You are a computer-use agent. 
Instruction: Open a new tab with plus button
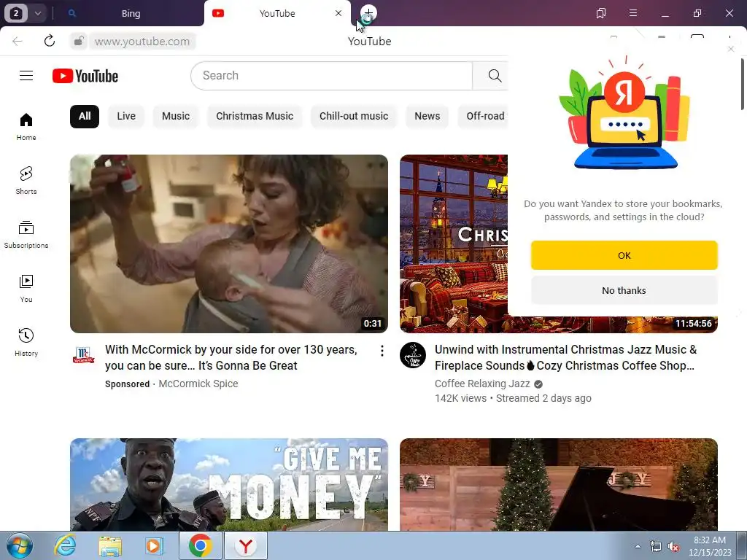(x=368, y=13)
